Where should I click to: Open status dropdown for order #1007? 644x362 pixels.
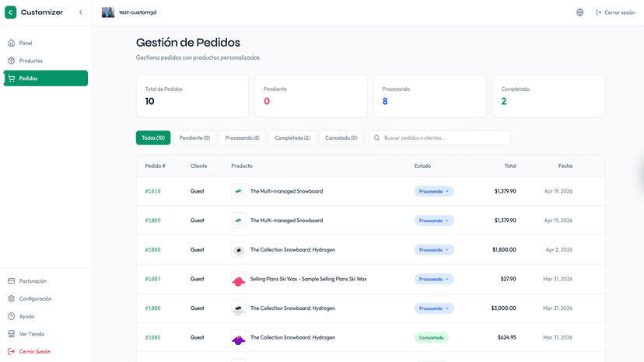pos(434,279)
